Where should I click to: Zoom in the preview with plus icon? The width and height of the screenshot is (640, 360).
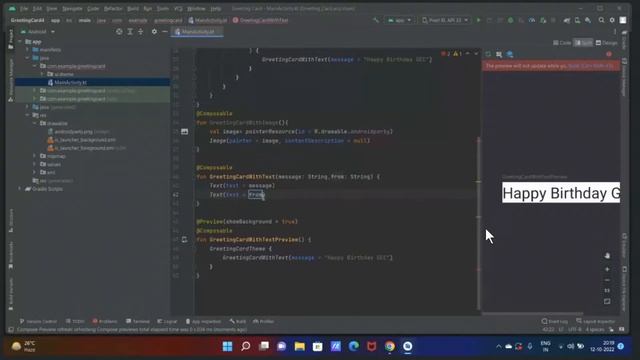click(607, 269)
